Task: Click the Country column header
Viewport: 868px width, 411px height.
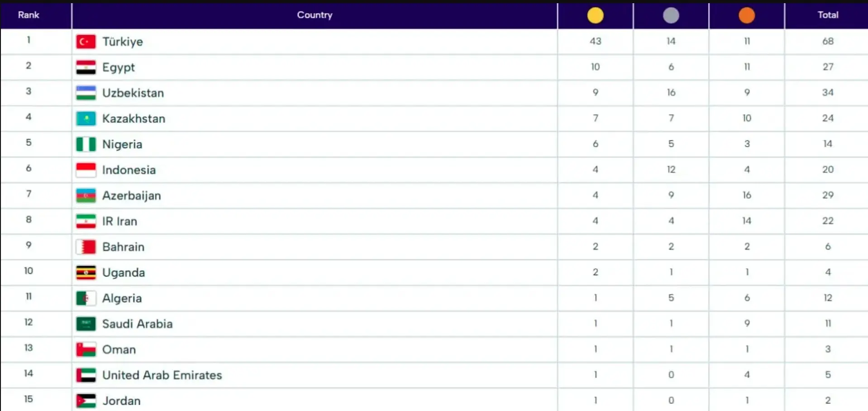Action: [x=315, y=15]
